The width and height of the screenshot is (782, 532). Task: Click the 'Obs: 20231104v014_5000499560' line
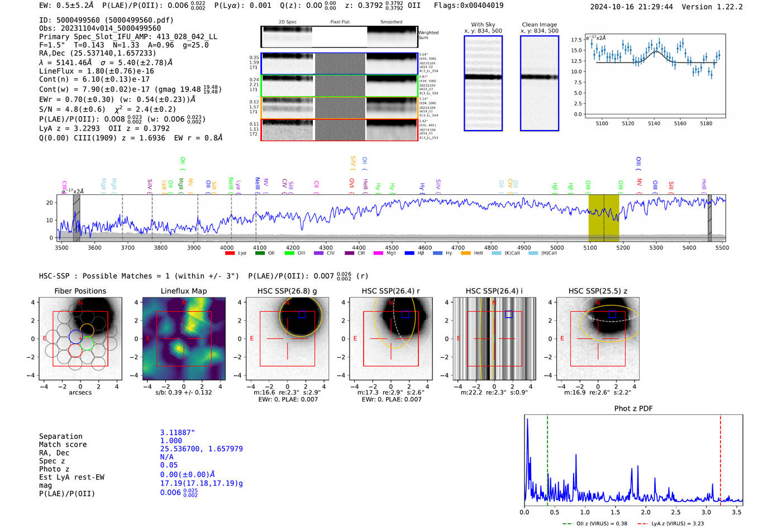point(100,28)
